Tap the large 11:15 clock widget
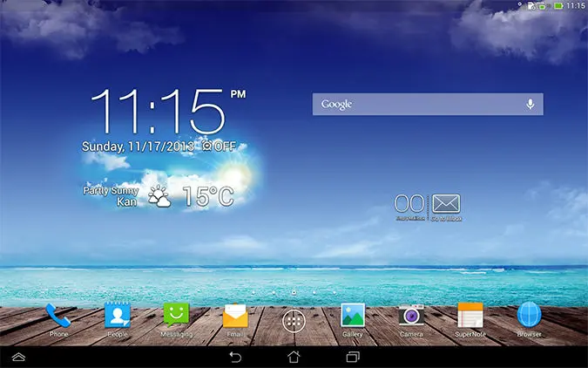 tap(158, 112)
